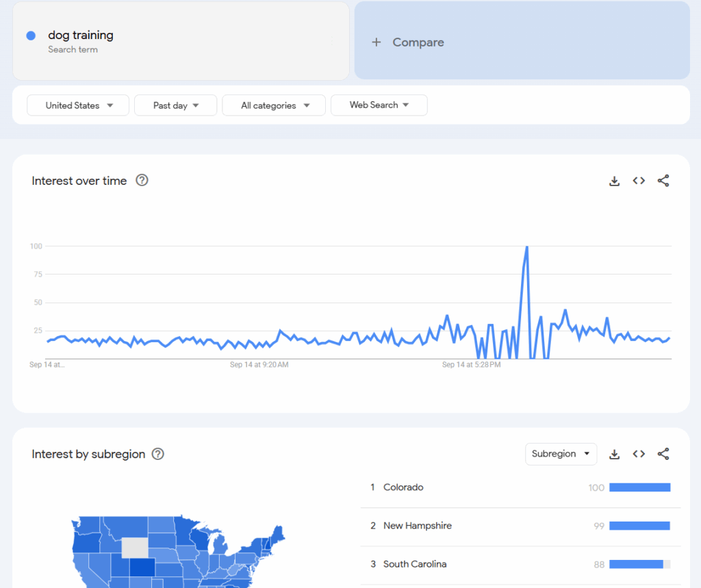The height and width of the screenshot is (588, 701).
Task: Expand the Past day time range dropdown
Action: tap(175, 105)
